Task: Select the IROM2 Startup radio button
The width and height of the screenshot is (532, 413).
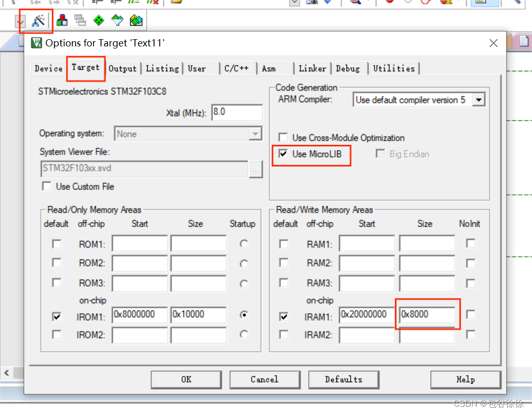Action: click(244, 334)
